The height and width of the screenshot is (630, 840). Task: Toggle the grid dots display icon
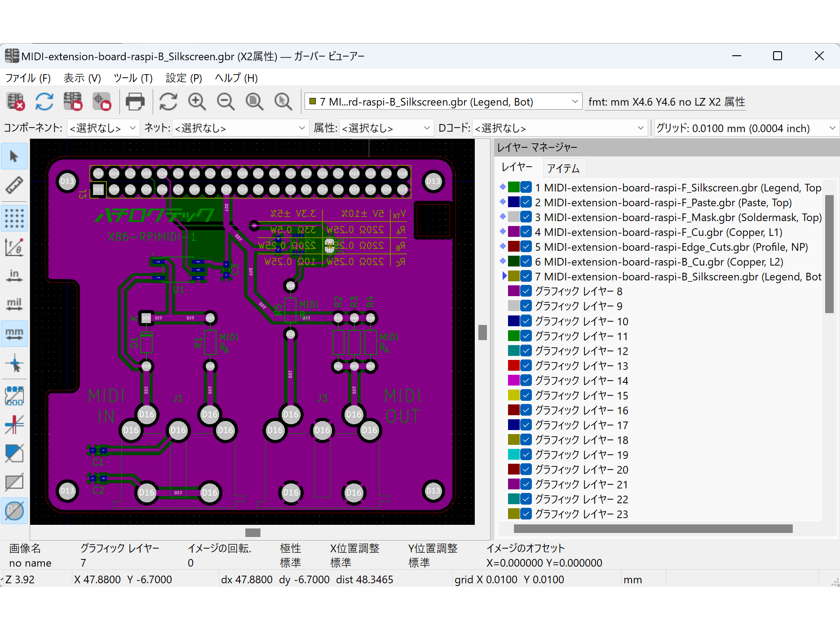coord(14,218)
